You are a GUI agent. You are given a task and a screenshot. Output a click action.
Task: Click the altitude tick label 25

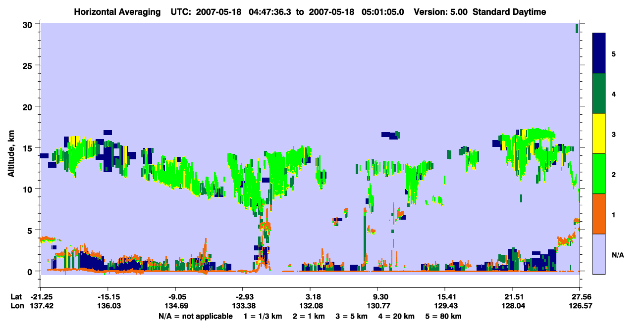29,65
